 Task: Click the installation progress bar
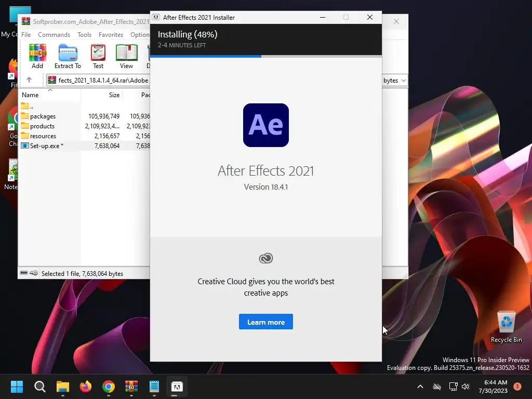tap(265, 56)
